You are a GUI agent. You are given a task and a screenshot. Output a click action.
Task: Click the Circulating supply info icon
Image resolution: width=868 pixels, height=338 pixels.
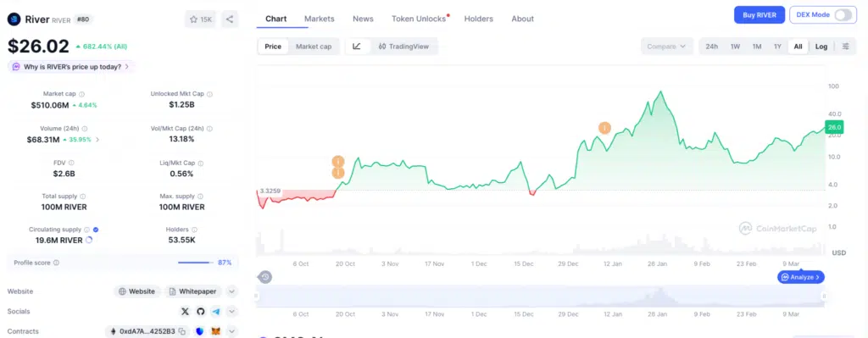(x=87, y=230)
